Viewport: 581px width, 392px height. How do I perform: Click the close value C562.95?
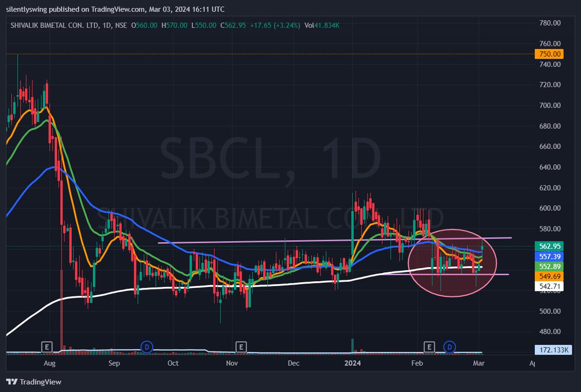coord(234,25)
